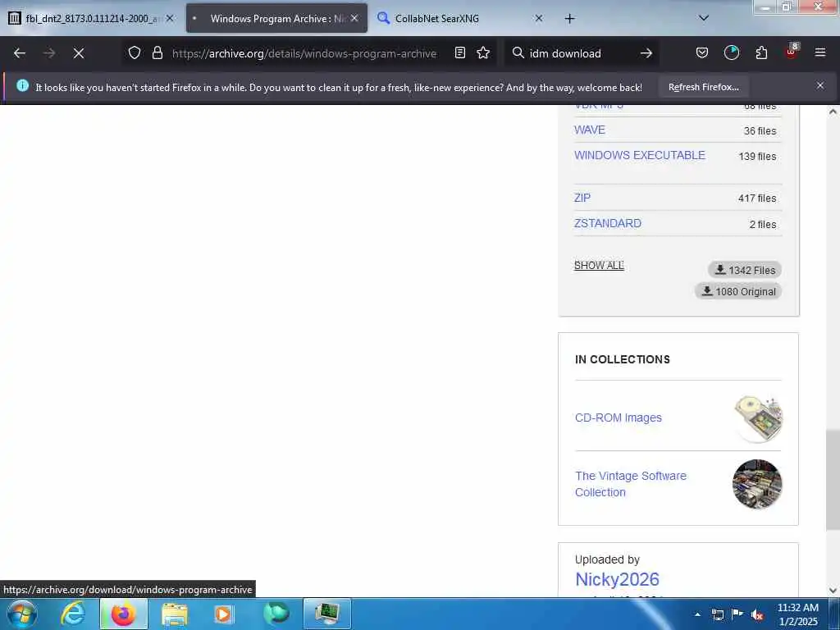This screenshot has width=840, height=630.
Task: Open the clock showing 11:32 AM
Action: 798,614
